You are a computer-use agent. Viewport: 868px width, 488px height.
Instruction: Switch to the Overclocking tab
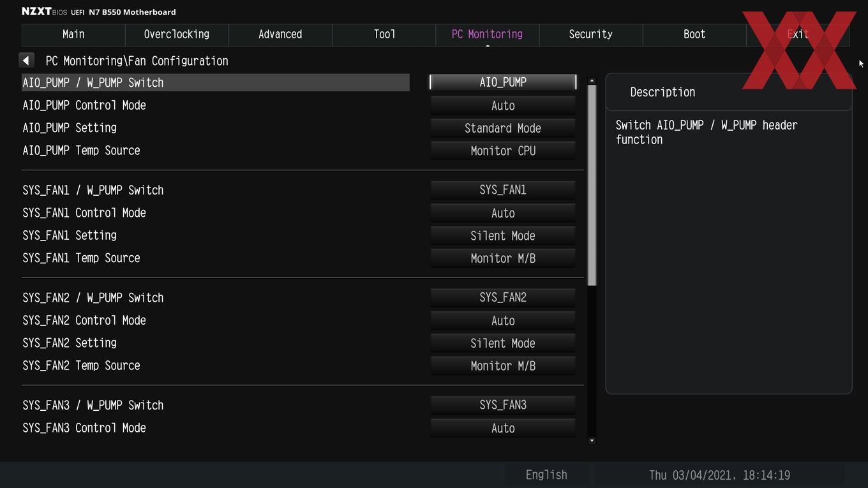click(x=177, y=34)
